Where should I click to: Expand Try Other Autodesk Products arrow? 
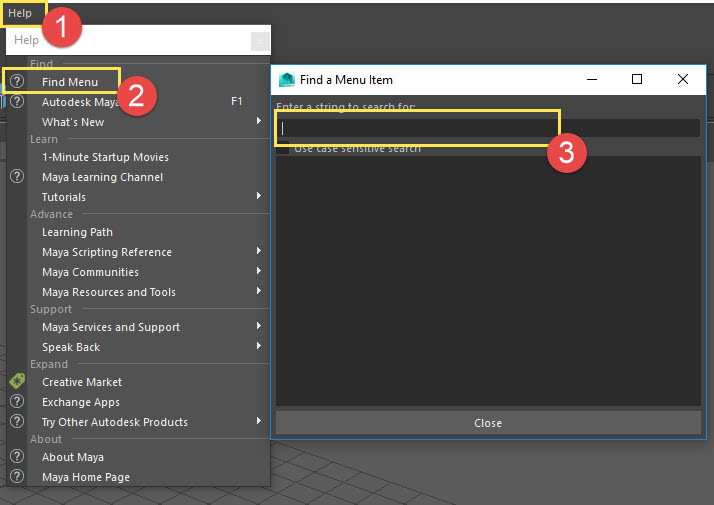click(x=259, y=421)
